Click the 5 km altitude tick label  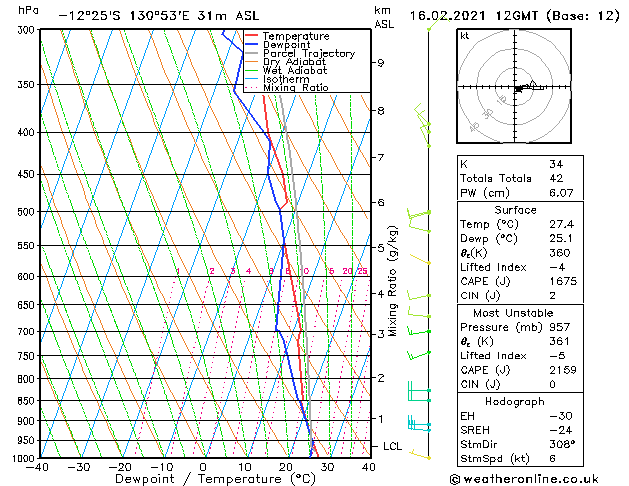380,248
